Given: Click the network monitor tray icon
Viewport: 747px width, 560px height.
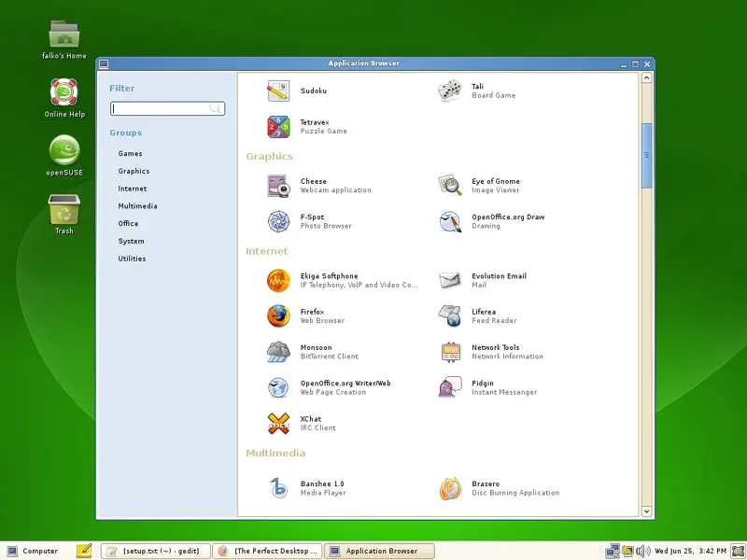Looking at the screenshot, I should click(x=613, y=551).
